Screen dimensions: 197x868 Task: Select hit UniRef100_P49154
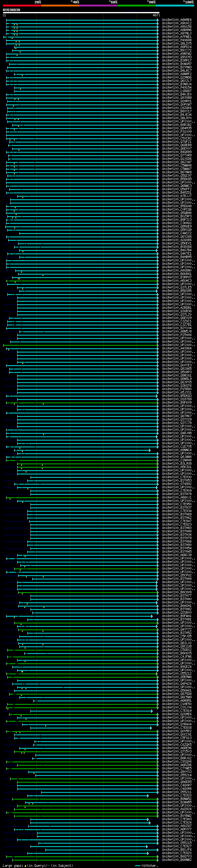coord(176,88)
